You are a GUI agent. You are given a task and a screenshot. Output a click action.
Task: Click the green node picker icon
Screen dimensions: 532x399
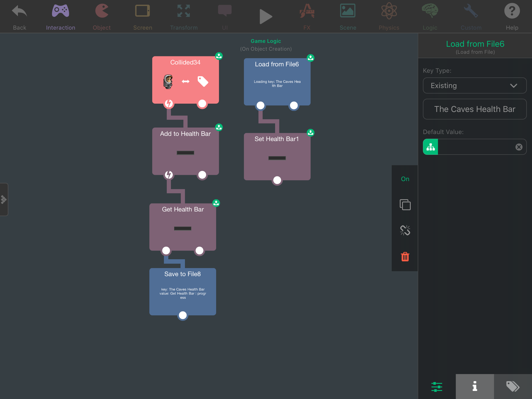431,147
